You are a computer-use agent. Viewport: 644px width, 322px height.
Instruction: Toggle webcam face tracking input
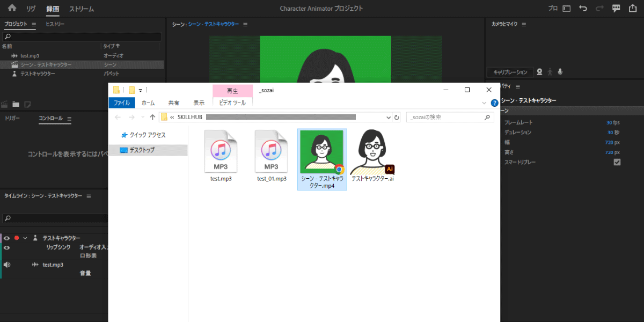point(540,72)
